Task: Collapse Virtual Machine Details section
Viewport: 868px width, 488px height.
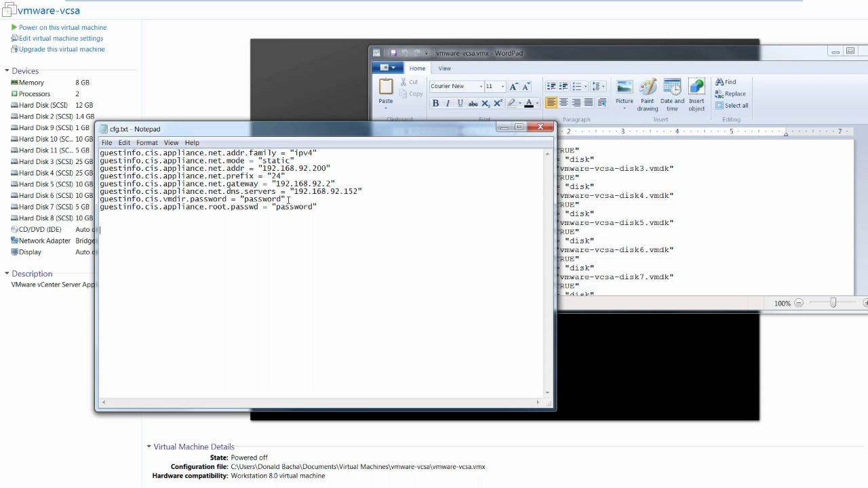Action: [149, 447]
